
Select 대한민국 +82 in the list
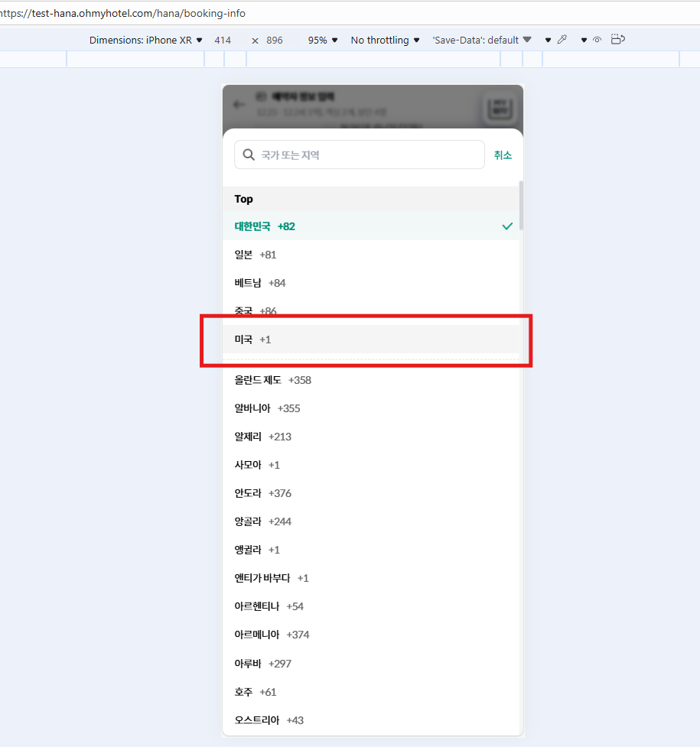point(371,226)
